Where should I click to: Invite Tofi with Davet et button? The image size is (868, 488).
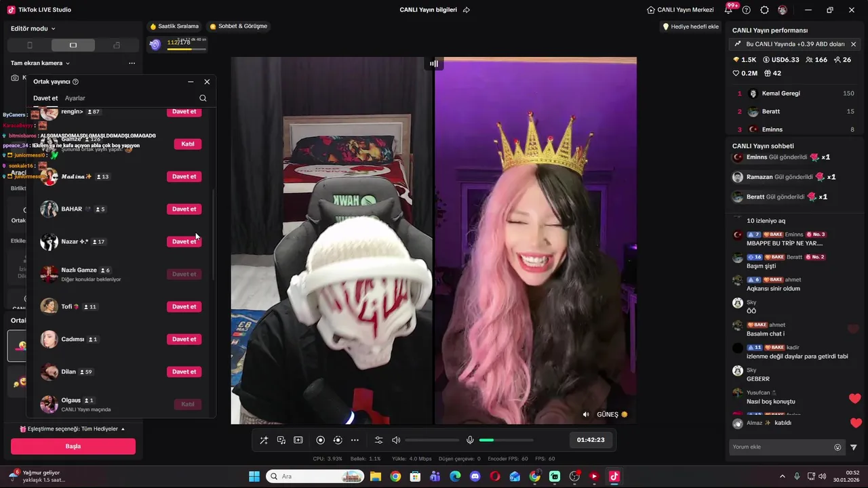184,306
